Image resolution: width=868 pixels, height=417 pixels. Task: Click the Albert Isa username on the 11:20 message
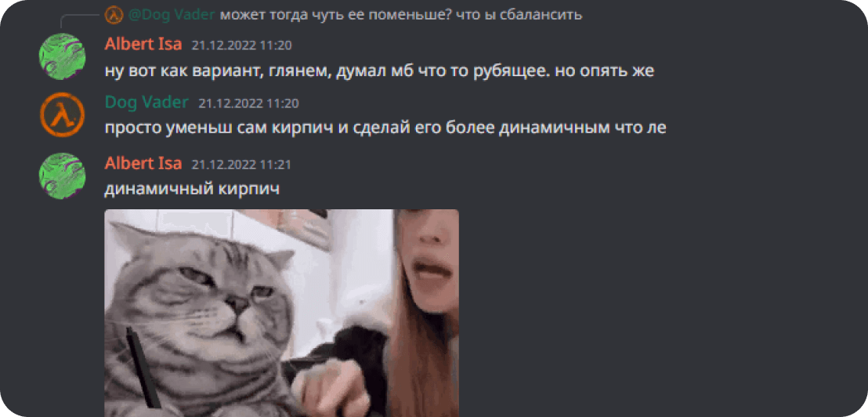tap(143, 45)
